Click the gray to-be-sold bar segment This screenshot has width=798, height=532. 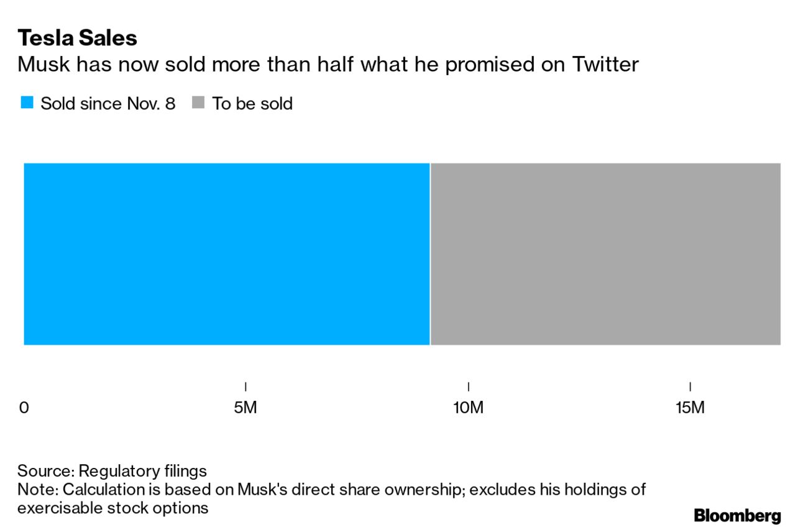coord(605,254)
